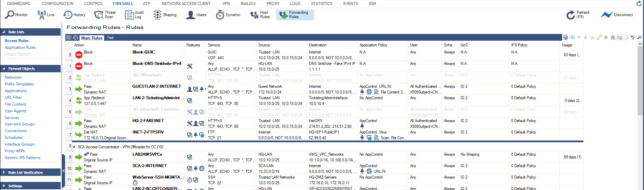Click the gear icon above the rule table
The height and width of the screenshot is (190, 644).
(x=565, y=37)
